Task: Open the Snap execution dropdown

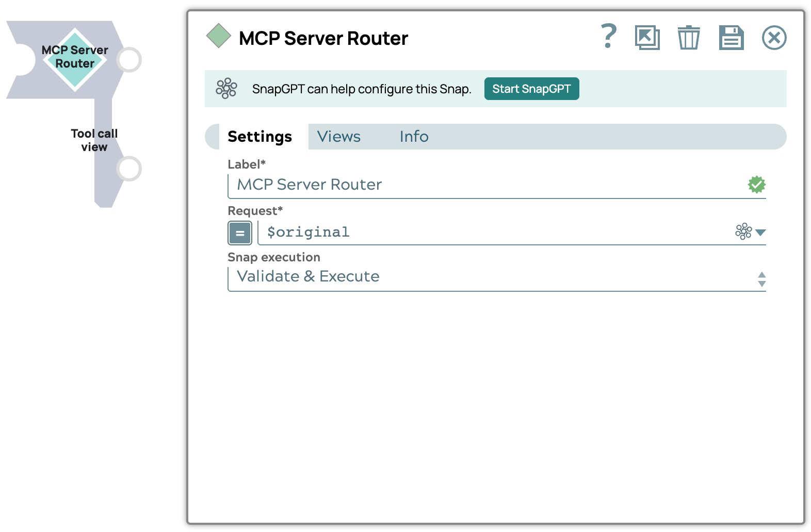Action: pyautogui.click(x=497, y=278)
